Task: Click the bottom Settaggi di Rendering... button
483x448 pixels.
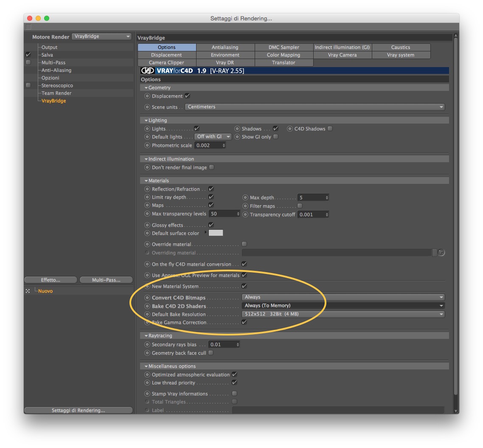Action: point(78,410)
